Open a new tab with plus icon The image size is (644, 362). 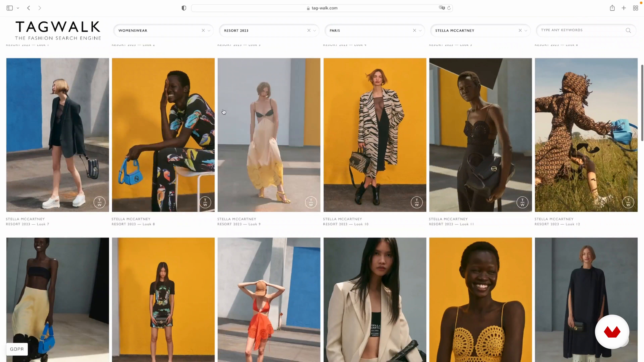(x=624, y=8)
